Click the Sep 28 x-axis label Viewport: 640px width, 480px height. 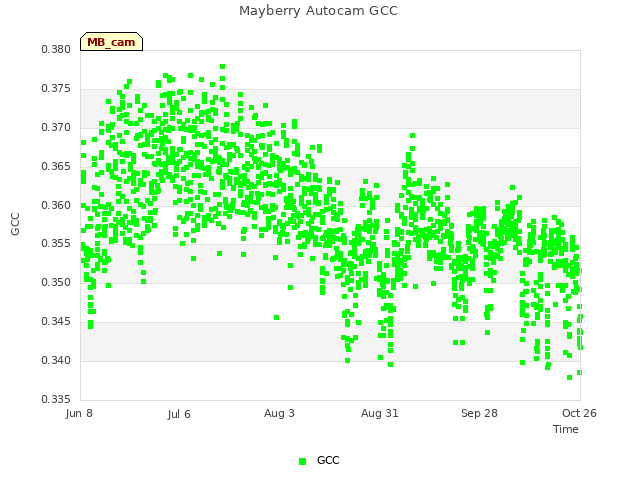(x=479, y=413)
